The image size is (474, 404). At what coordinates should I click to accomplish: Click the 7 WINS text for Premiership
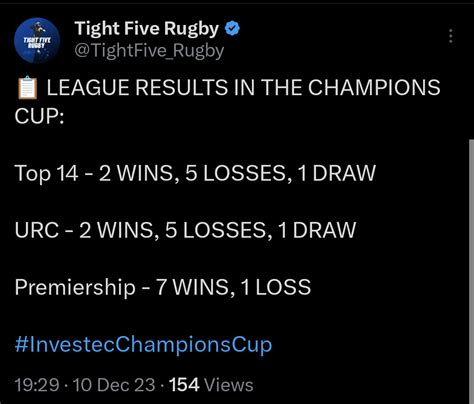click(x=192, y=287)
